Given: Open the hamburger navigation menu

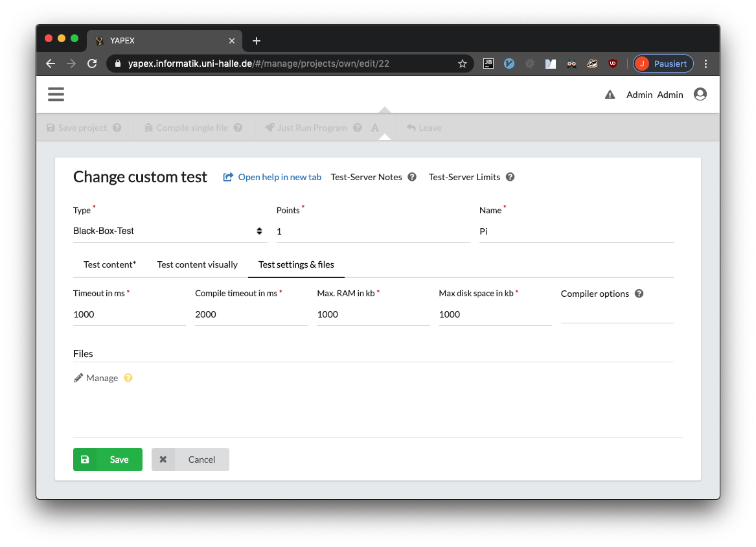Looking at the screenshot, I should pyautogui.click(x=56, y=95).
